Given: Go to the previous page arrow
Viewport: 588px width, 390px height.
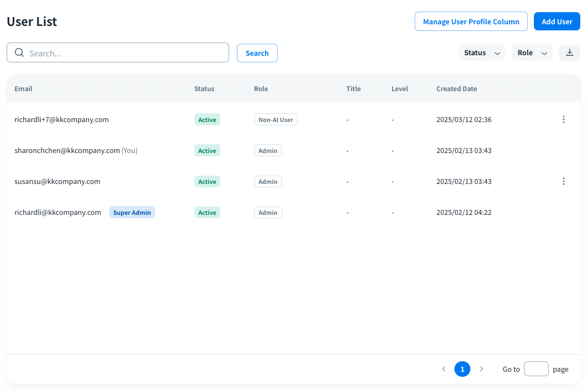Looking at the screenshot, I should pos(444,369).
